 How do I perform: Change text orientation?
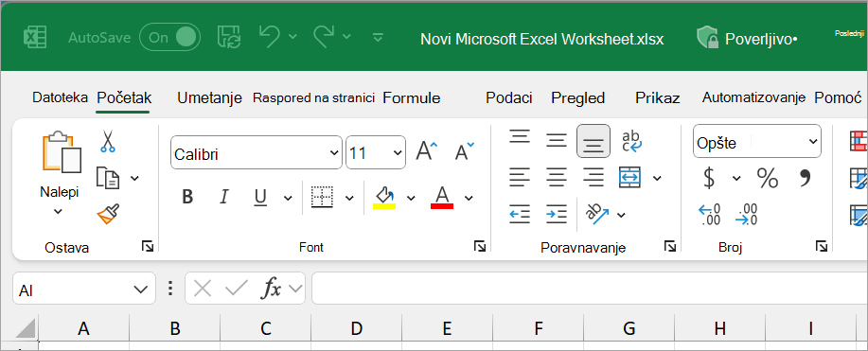[597, 214]
